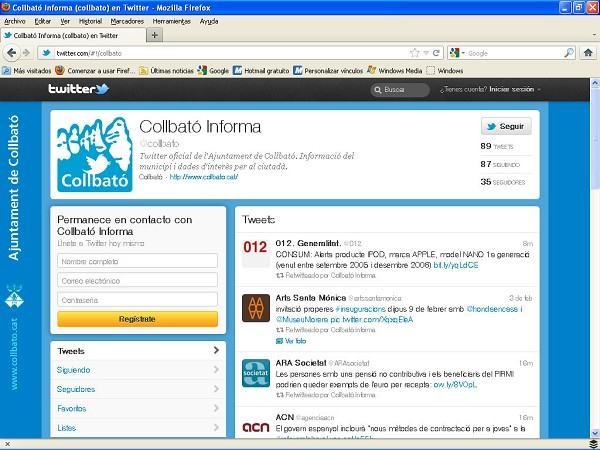
Task: Open the Marcadores menu
Action: pyautogui.click(x=127, y=21)
